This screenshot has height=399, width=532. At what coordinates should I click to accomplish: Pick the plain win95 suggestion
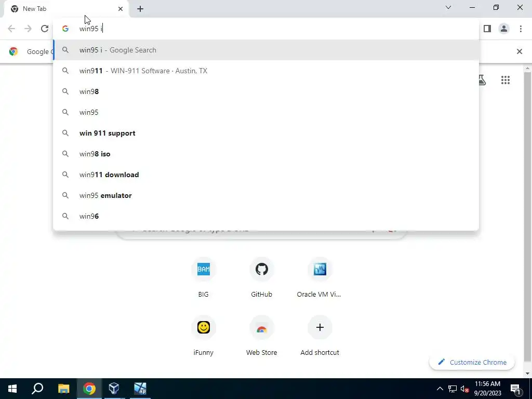(x=266, y=112)
